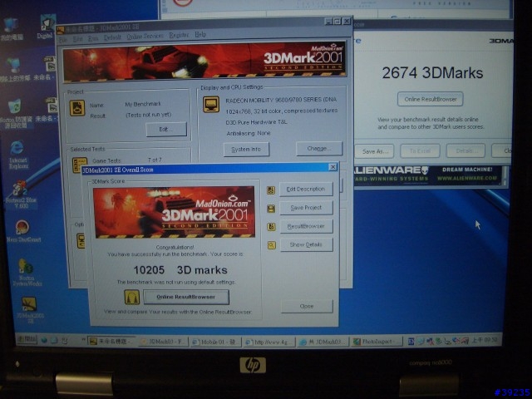Click the 2674 3DMarks score text
This screenshot has height=399, width=532.
tap(432, 73)
